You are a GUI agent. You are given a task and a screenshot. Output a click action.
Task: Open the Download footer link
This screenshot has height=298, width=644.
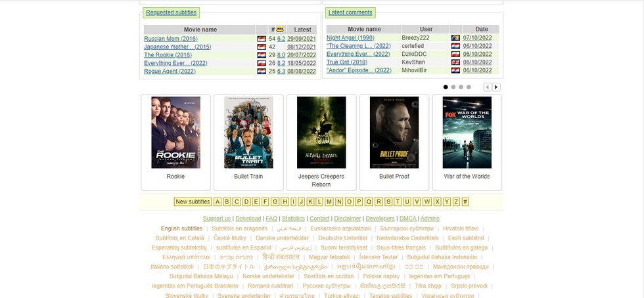coord(248,219)
